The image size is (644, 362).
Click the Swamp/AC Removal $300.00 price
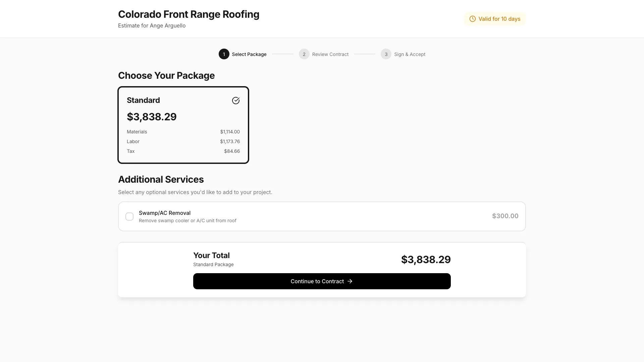[x=505, y=216]
